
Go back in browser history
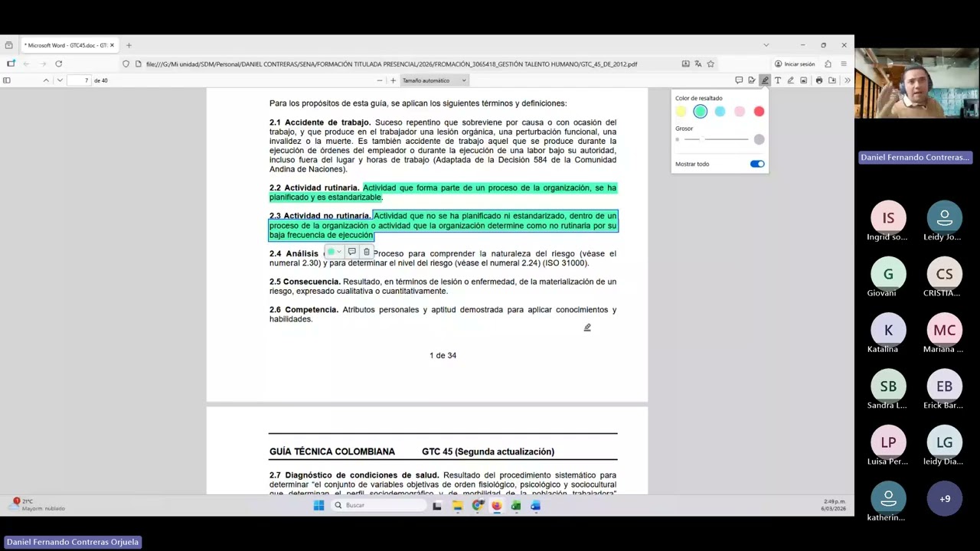point(26,64)
